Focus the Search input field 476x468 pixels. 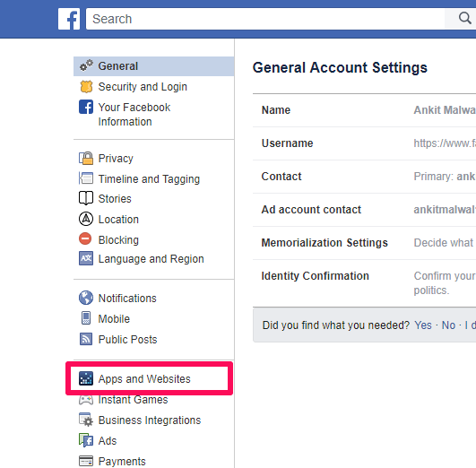coord(265,19)
